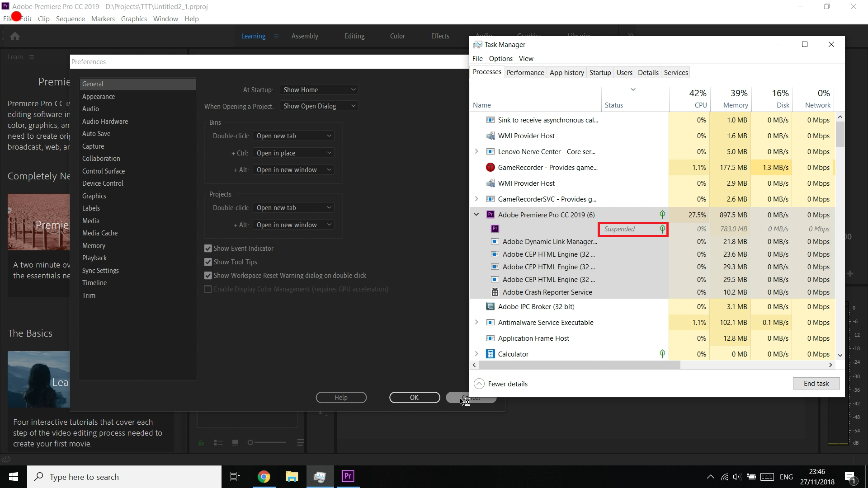Sort processes by CPU column

[x=689, y=99]
